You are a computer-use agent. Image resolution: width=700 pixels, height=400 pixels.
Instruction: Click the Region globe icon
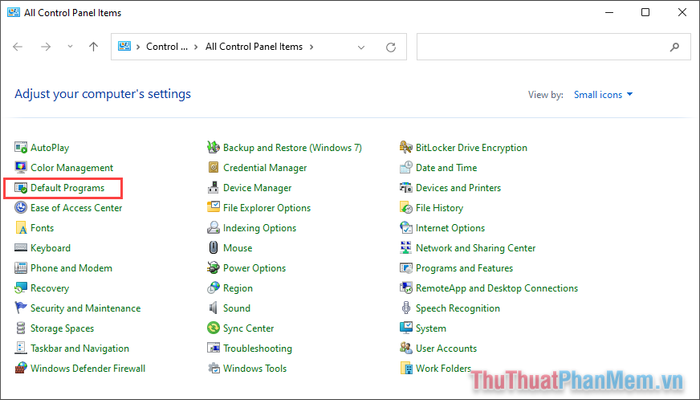pyautogui.click(x=213, y=288)
